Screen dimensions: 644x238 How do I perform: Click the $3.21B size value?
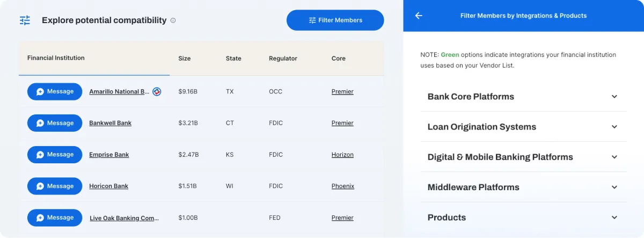point(188,123)
